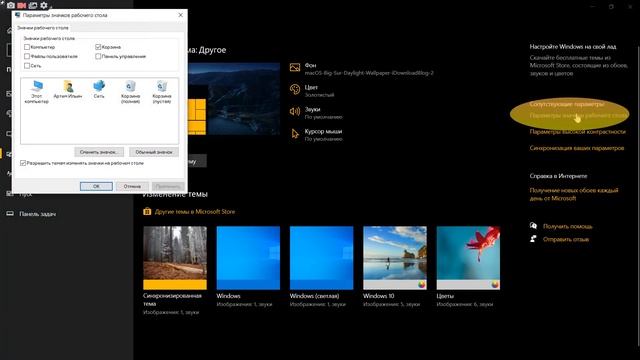Uncheck the 'Корзина' checkbox

(98, 47)
